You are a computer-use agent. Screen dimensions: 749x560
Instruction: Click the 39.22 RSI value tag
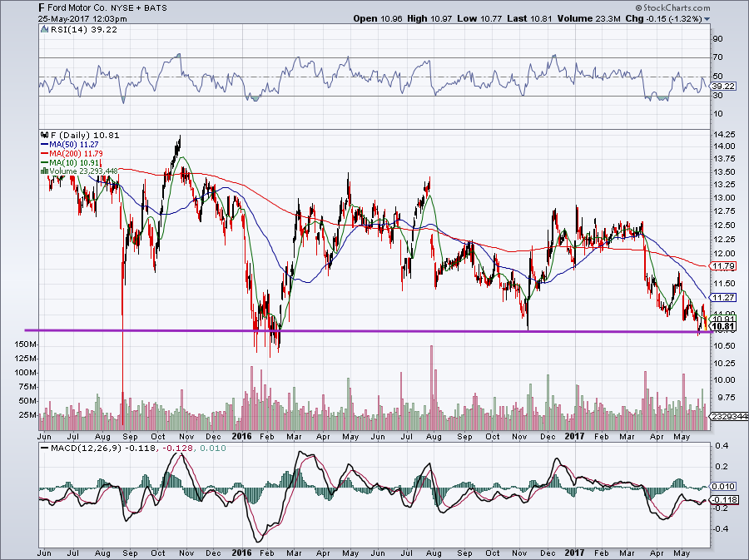tap(723, 87)
